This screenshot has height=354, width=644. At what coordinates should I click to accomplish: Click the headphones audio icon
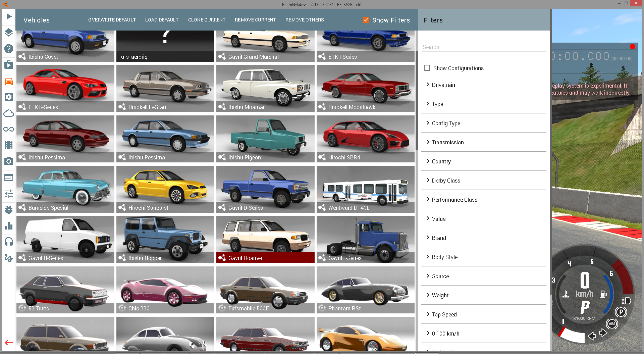click(9, 242)
